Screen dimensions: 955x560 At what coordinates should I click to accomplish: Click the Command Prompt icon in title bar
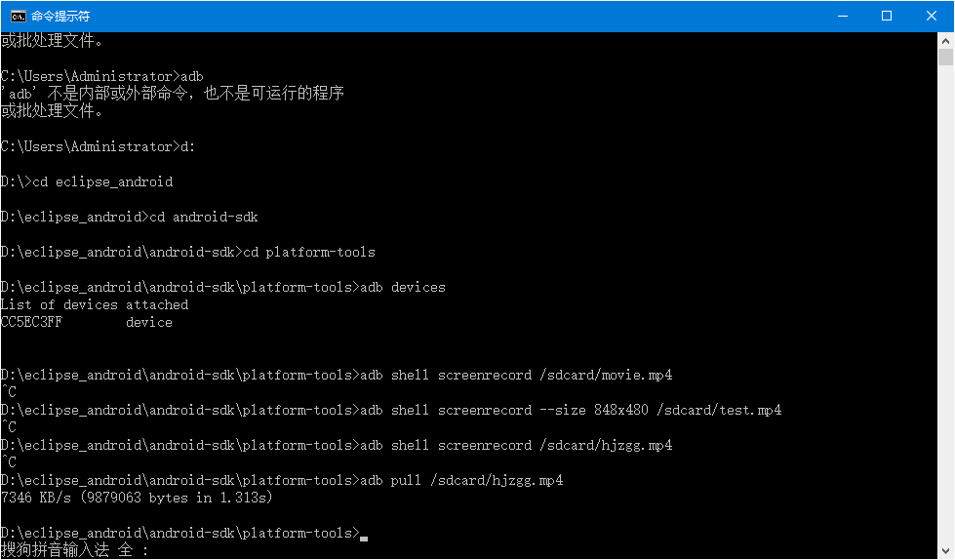[19, 16]
